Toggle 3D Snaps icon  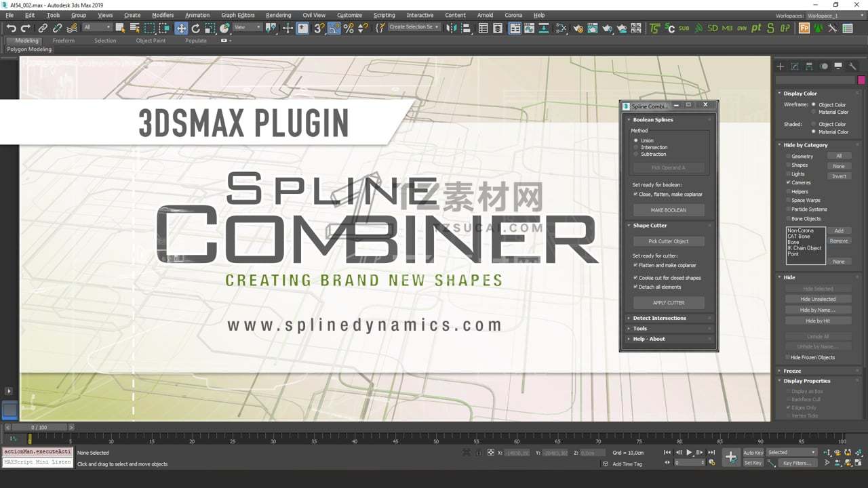point(318,28)
